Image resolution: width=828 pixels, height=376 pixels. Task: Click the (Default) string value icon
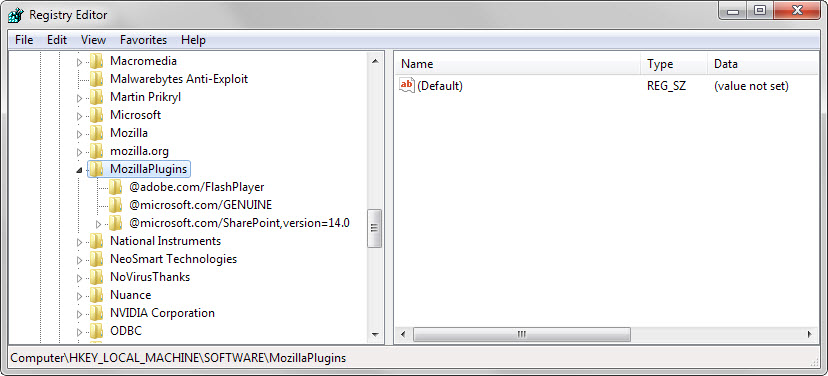407,86
